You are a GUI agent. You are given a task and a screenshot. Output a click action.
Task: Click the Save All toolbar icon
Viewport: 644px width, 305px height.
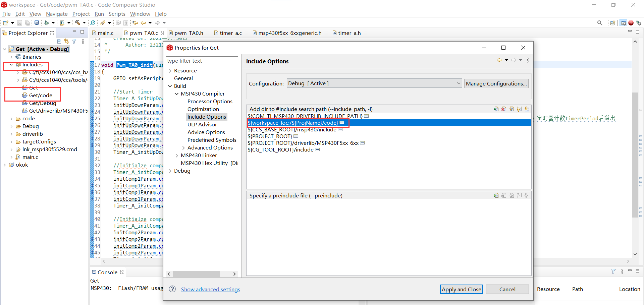[x=26, y=22]
